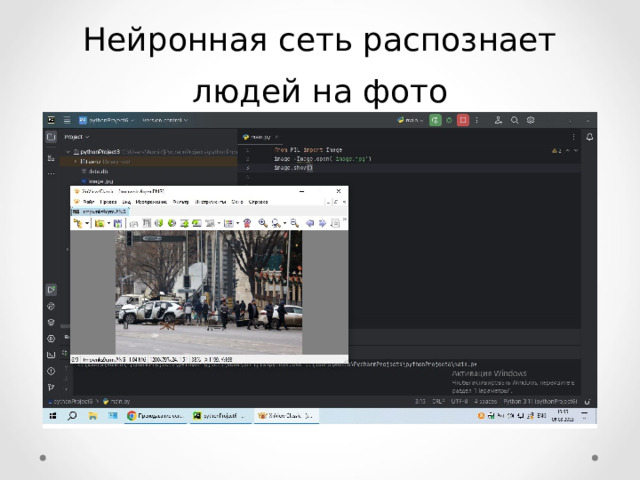Image resolution: width=640 pixels, height=480 pixels.
Task: Open dropdown arrow beside XnView open folder icon
Action: click(109, 223)
